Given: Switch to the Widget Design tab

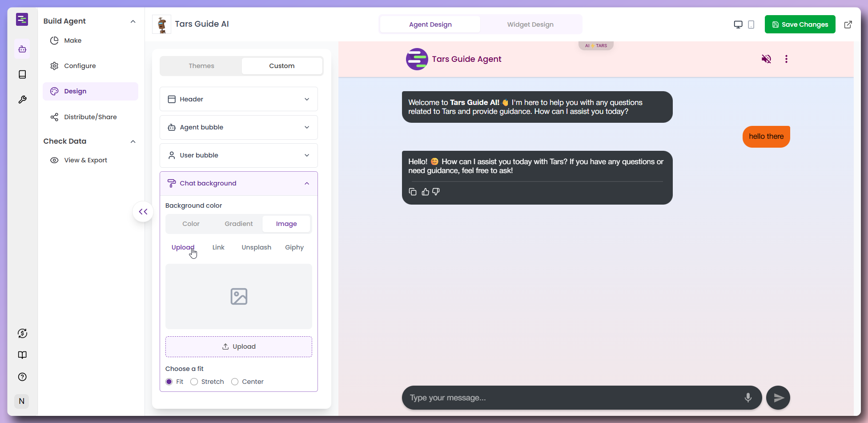Looking at the screenshot, I should pyautogui.click(x=530, y=24).
